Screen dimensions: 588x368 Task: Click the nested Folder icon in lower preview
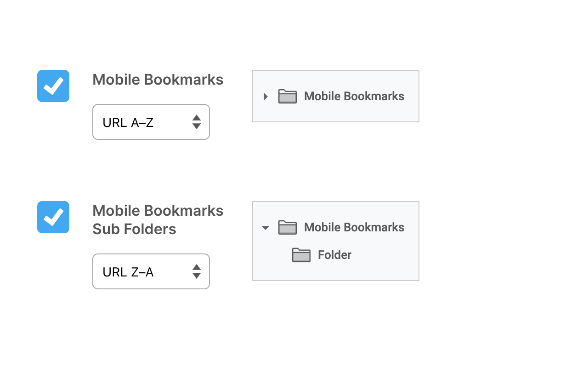click(301, 255)
